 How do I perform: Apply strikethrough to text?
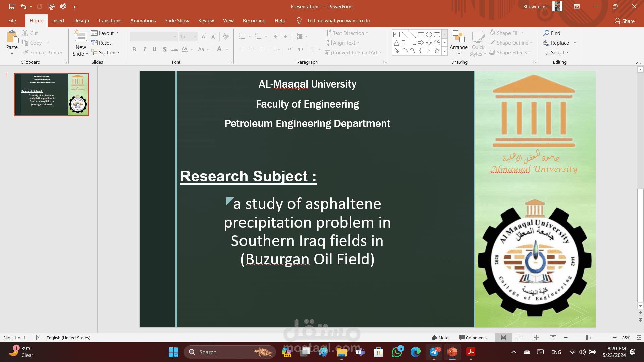pos(175,49)
